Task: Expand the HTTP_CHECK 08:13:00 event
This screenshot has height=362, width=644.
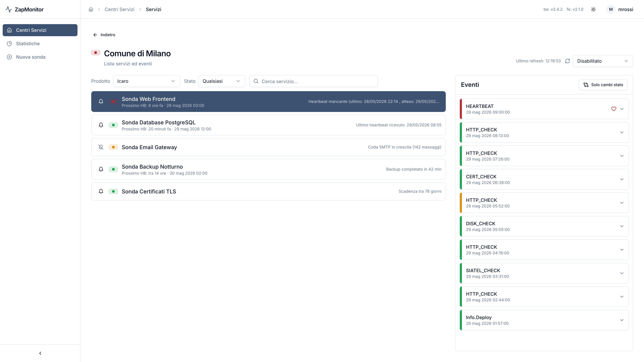Action: click(x=622, y=132)
